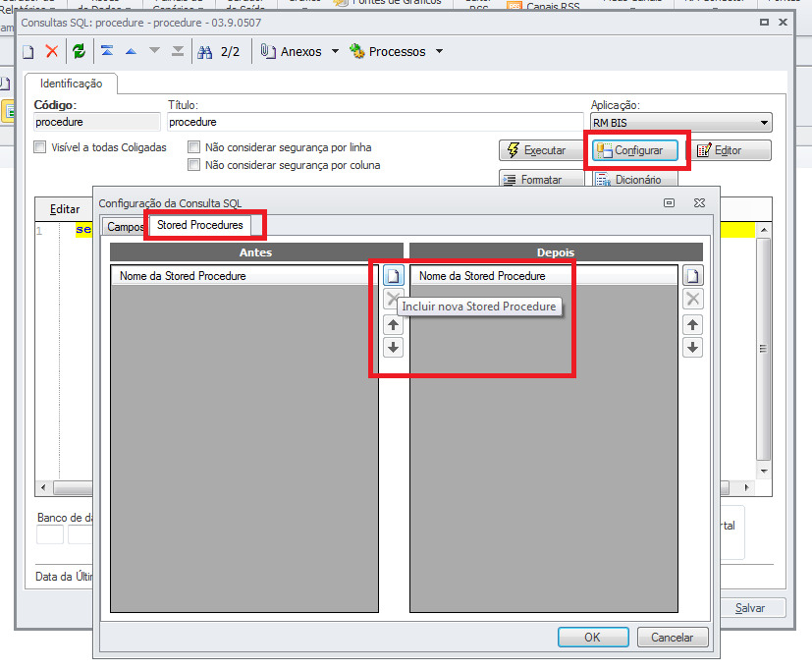Click the Editor button
The height and width of the screenshot is (670, 812).
730,150
